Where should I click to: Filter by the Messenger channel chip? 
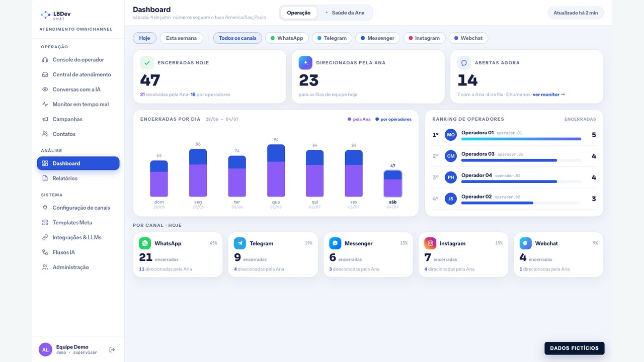tap(378, 38)
